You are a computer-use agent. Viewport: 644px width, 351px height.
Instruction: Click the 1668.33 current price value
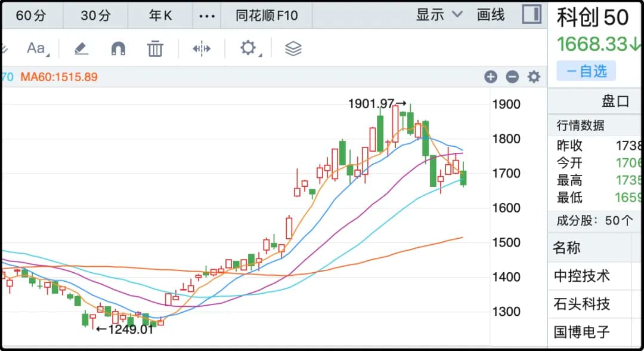[x=592, y=44]
